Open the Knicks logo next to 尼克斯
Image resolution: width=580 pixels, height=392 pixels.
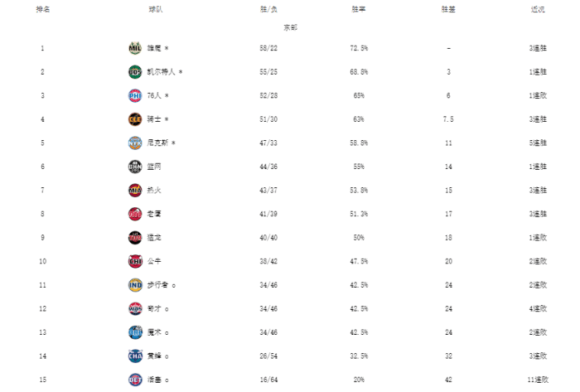click(x=135, y=143)
